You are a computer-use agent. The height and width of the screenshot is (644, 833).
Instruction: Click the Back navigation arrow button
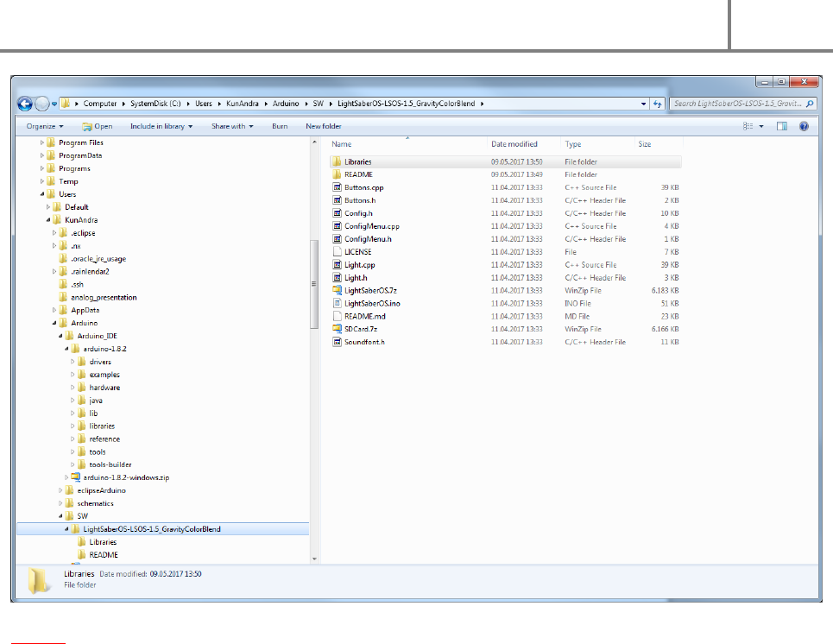(x=24, y=104)
